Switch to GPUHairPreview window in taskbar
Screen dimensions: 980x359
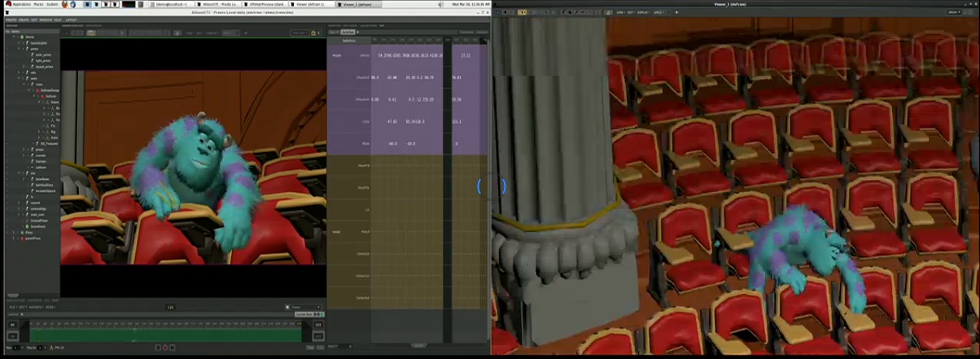pyautogui.click(x=265, y=4)
